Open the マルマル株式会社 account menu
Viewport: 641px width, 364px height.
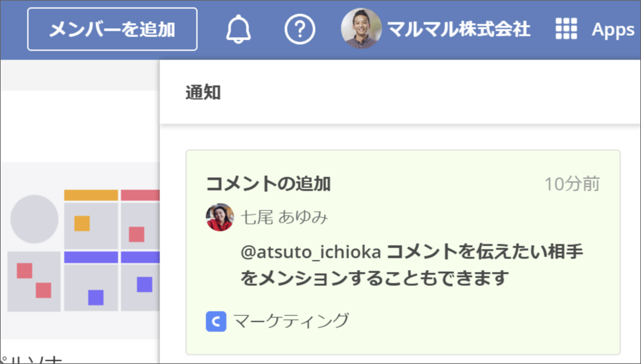point(458,29)
